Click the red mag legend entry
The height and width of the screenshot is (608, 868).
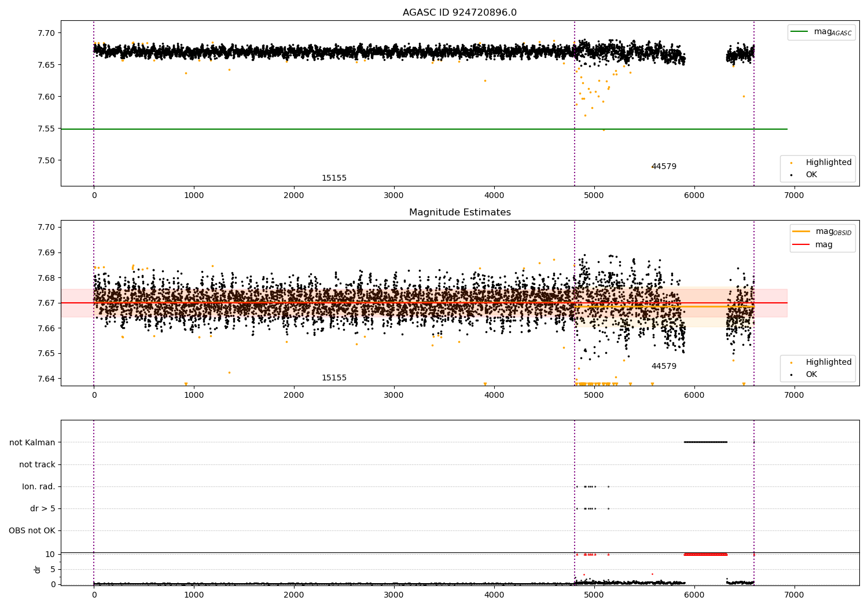[x=812, y=244]
